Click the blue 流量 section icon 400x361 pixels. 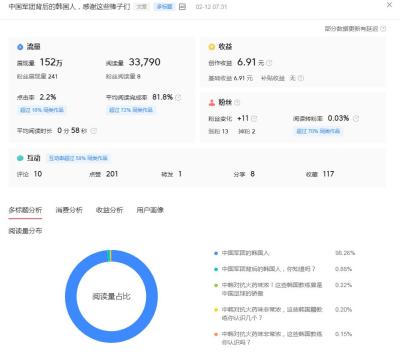(20, 47)
